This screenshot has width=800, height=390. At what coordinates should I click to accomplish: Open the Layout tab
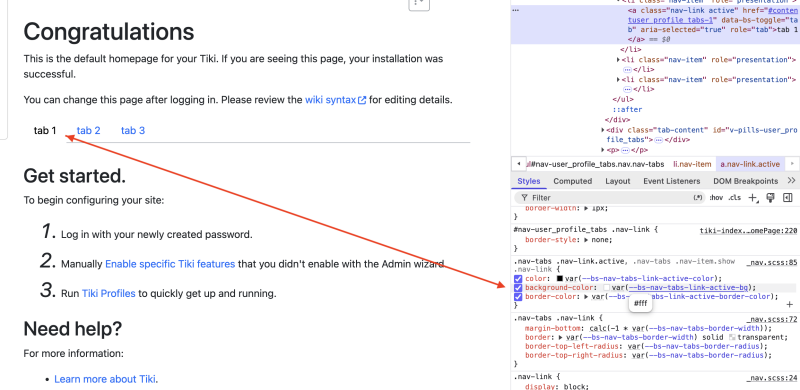[x=617, y=181]
